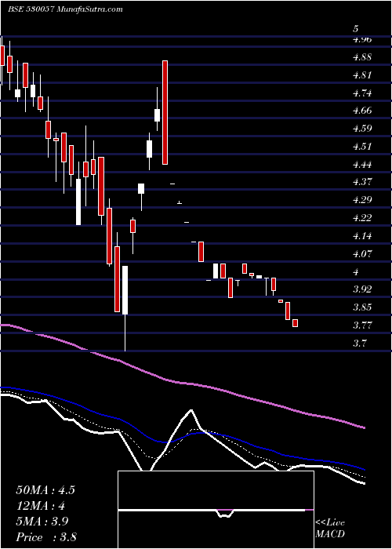Click the 3.85 price axis label
392x549 pixels.
click(x=362, y=307)
